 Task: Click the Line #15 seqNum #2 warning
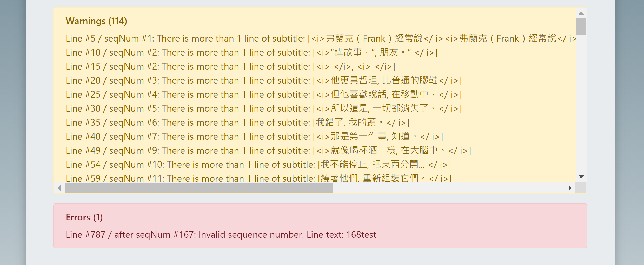tap(230, 66)
